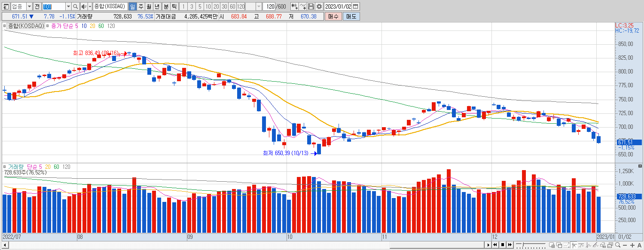Image resolution: width=644 pixels, height=250 pixels.
Task: Click the volume pane corner button at top right
Action: pyautogui.click(x=640, y=166)
